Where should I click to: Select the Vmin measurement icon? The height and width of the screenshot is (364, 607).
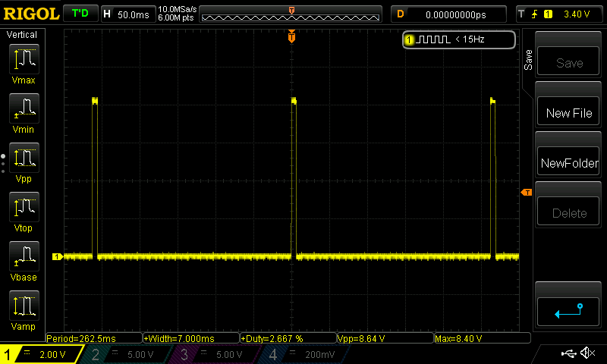pyautogui.click(x=24, y=108)
